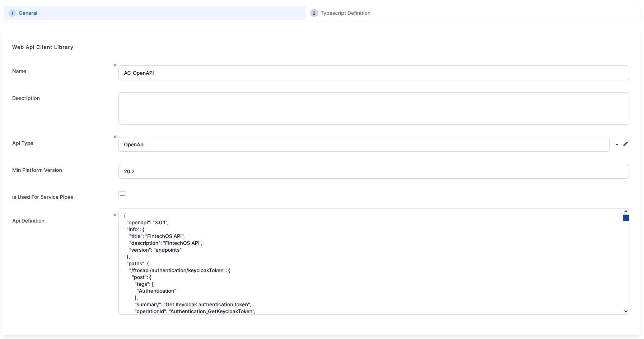644x339 pixels.
Task: Click the Api Definition scrollbar down arrow
Action: (626, 311)
